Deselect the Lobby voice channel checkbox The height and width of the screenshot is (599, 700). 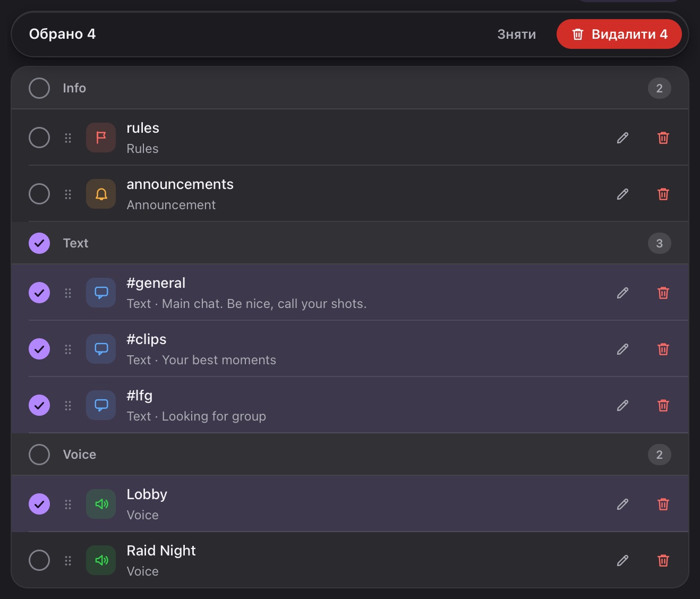pos(39,504)
